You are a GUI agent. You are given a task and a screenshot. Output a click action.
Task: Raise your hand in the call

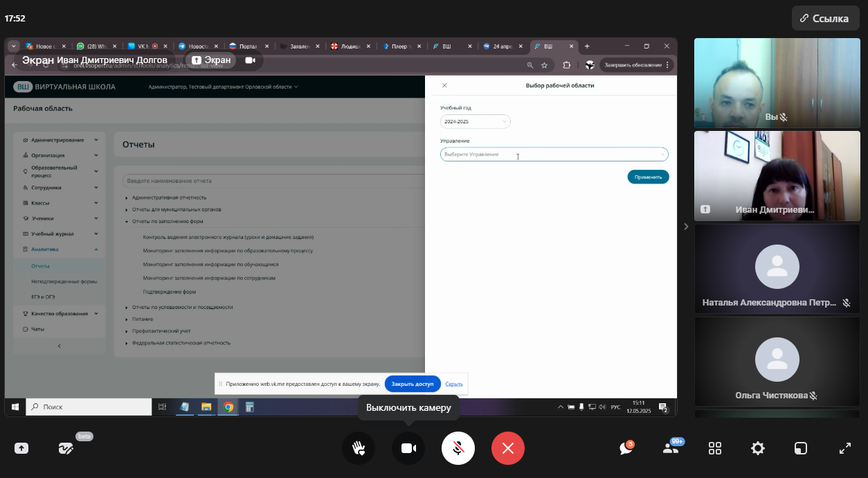click(359, 448)
